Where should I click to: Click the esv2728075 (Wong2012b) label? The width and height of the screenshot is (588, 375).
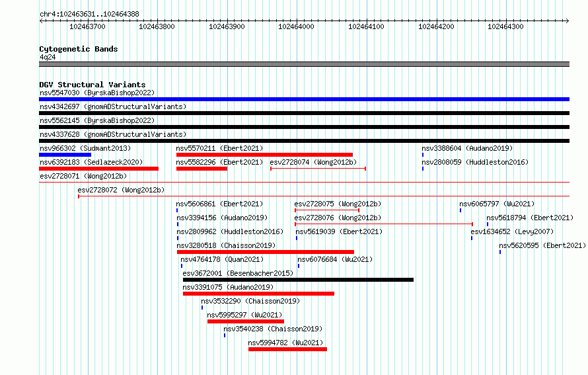[338, 204]
